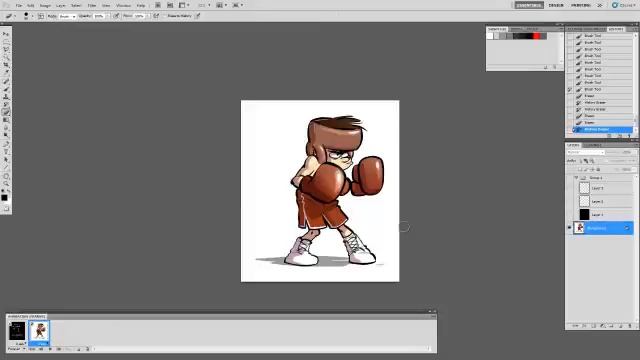
Task: Switch to the Design workspace
Action: [x=556, y=5]
